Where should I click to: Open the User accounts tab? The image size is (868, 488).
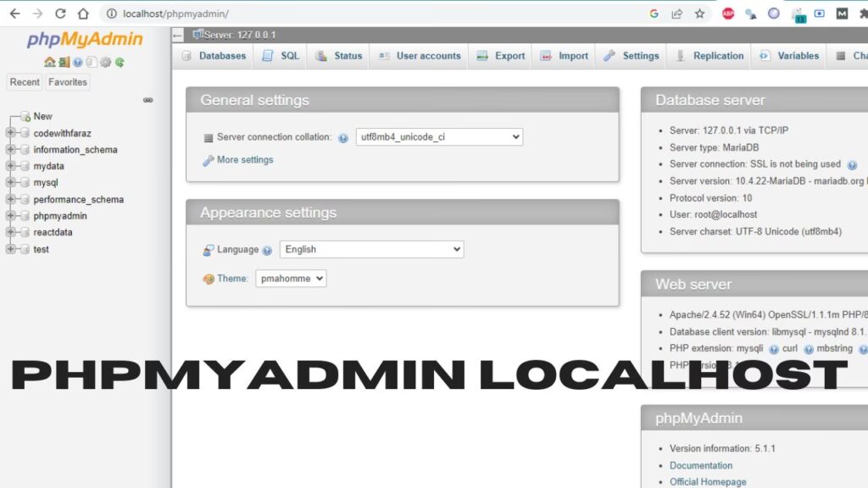click(419, 56)
